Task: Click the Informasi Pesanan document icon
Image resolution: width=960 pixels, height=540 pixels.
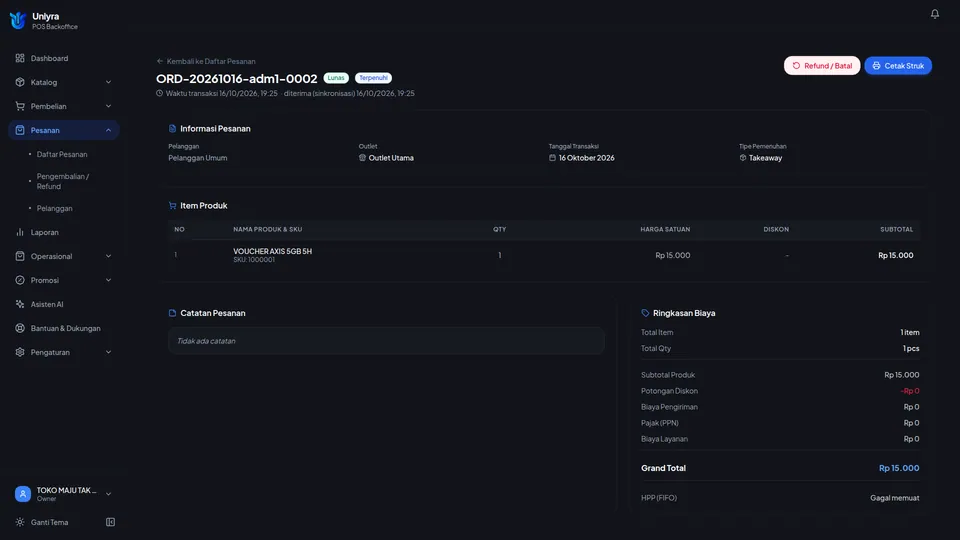Action: click(172, 129)
